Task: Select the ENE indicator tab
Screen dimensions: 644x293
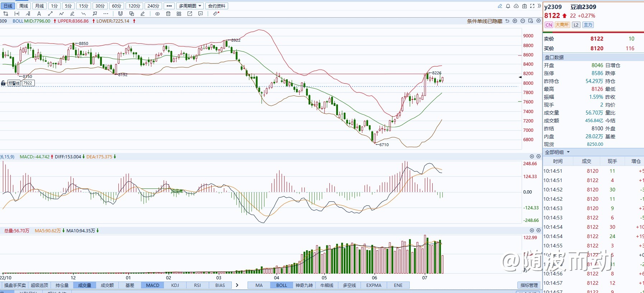Action: (398, 285)
